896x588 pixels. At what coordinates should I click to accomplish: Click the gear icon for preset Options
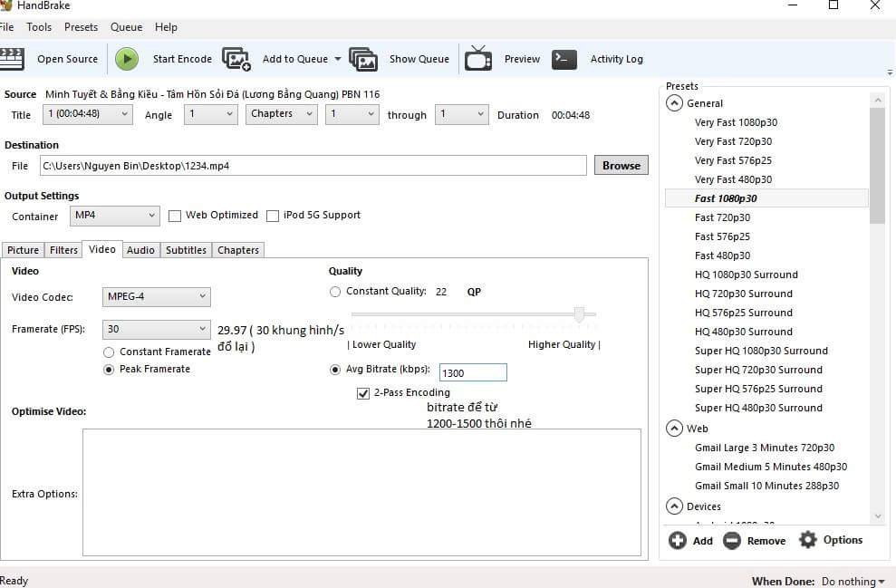click(808, 539)
